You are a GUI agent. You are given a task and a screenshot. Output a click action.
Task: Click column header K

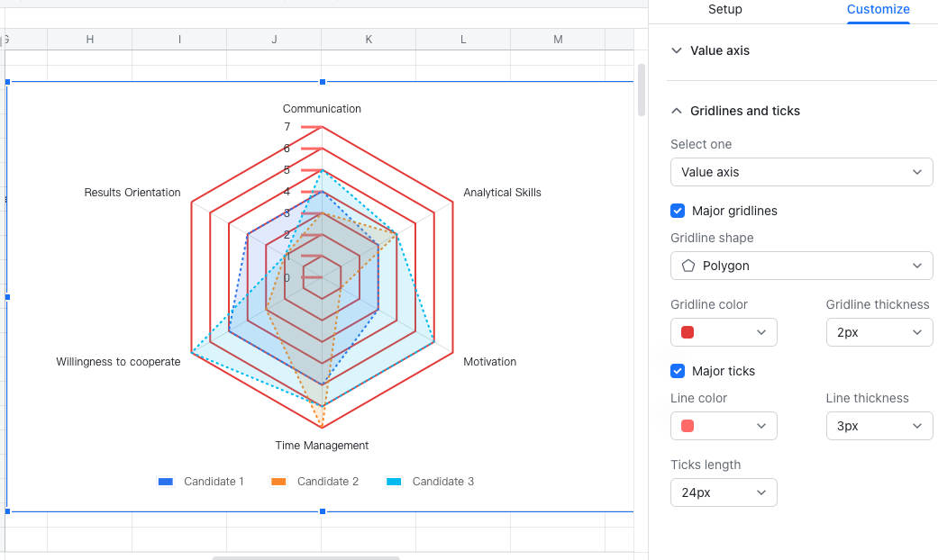pyautogui.click(x=369, y=39)
